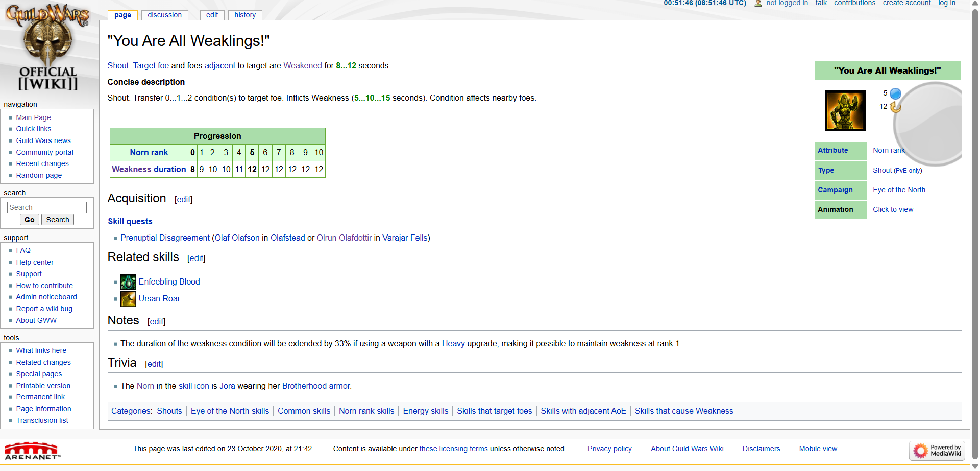This screenshot has width=980, height=471.
Task: Open Transclusion list
Action: [x=42, y=420]
